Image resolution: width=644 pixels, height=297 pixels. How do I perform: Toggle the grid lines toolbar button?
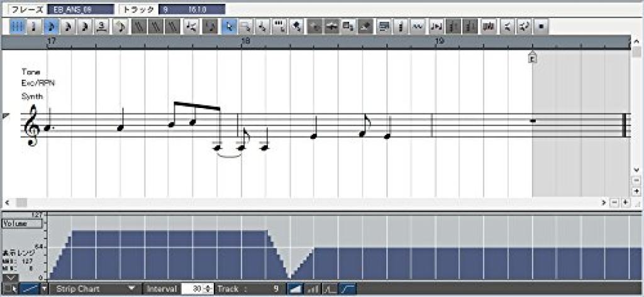[16, 26]
